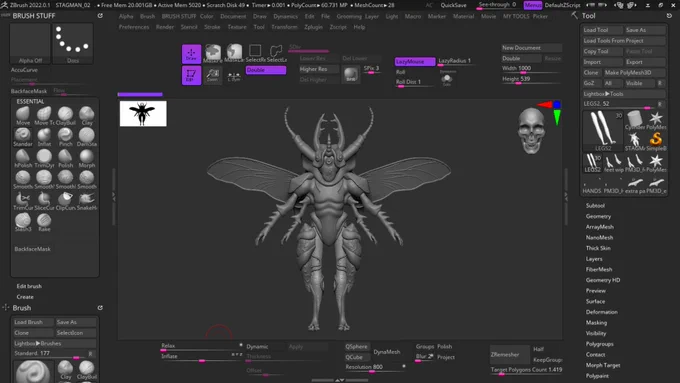Viewport: 680px width, 383px height.
Task: Select the Inflat brush
Action: pyautogui.click(x=44, y=137)
